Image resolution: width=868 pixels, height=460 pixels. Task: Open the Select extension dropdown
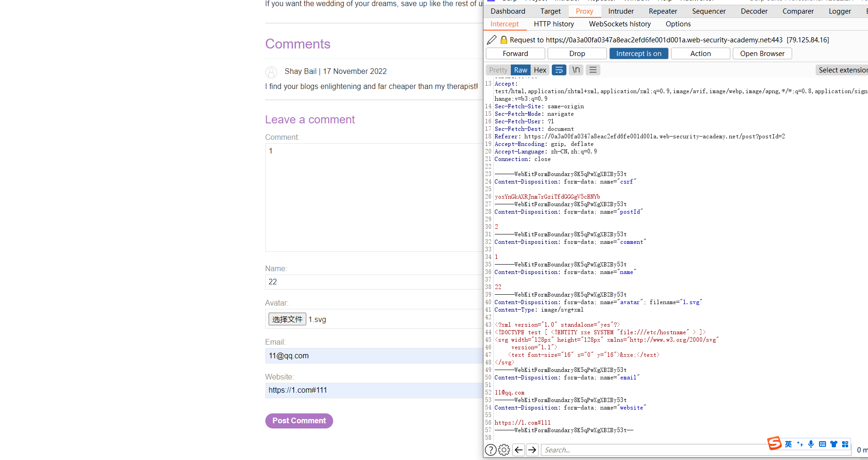[x=843, y=70]
